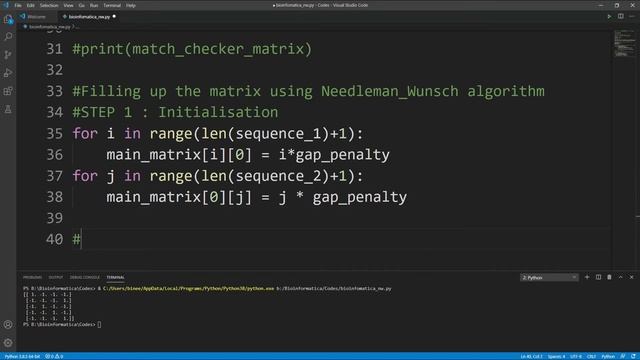This screenshot has height=360, width=640.
Task: Open the Explorer view in the activity bar
Action: click(8, 19)
